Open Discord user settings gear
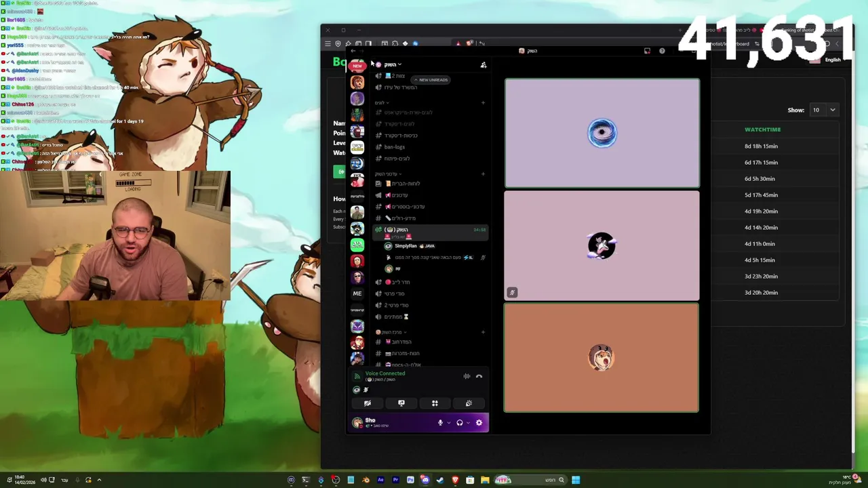The width and height of the screenshot is (868, 488). (x=479, y=423)
